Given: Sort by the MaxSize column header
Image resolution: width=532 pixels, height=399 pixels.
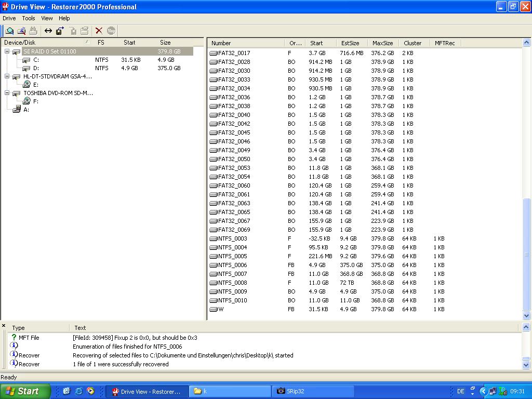Looking at the screenshot, I should coord(383,43).
